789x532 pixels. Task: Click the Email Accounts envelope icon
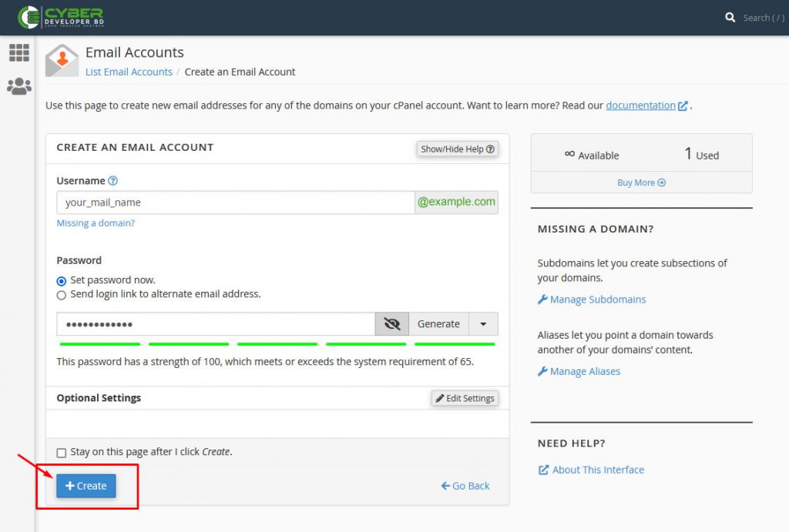[x=62, y=61]
